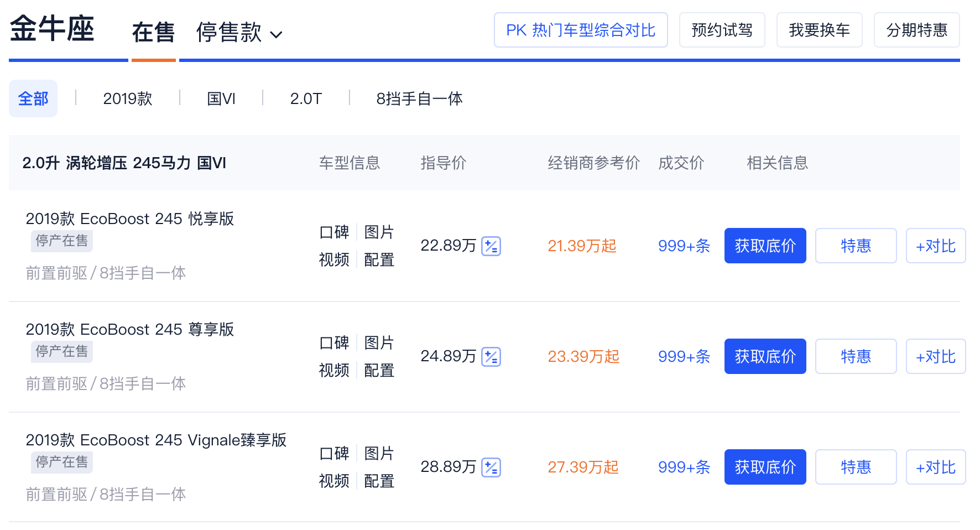Open 口碑 link for 悦享版
This screenshot has height=530, width=980.
click(334, 232)
